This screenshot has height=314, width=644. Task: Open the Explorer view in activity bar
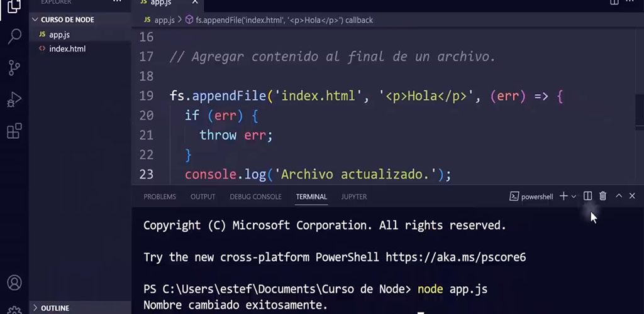tap(14, 6)
